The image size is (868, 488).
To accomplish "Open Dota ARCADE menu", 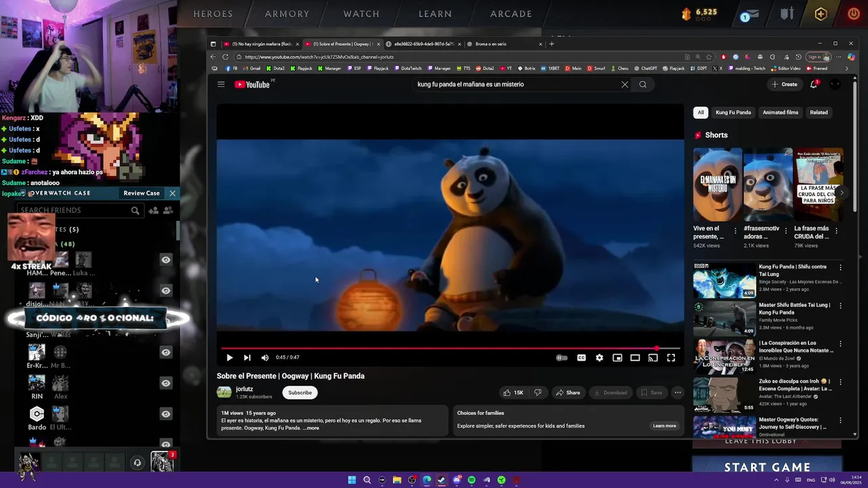I will click(511, 14).
